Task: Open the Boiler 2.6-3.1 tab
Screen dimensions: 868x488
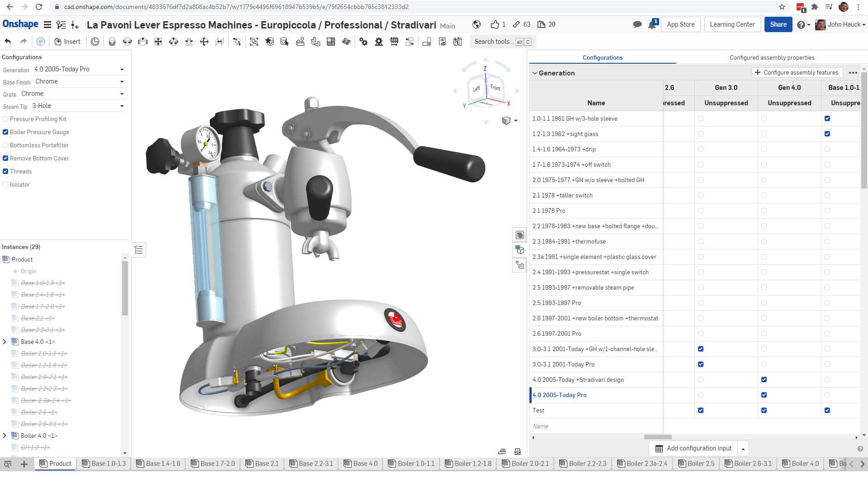Action: [748, 464]
